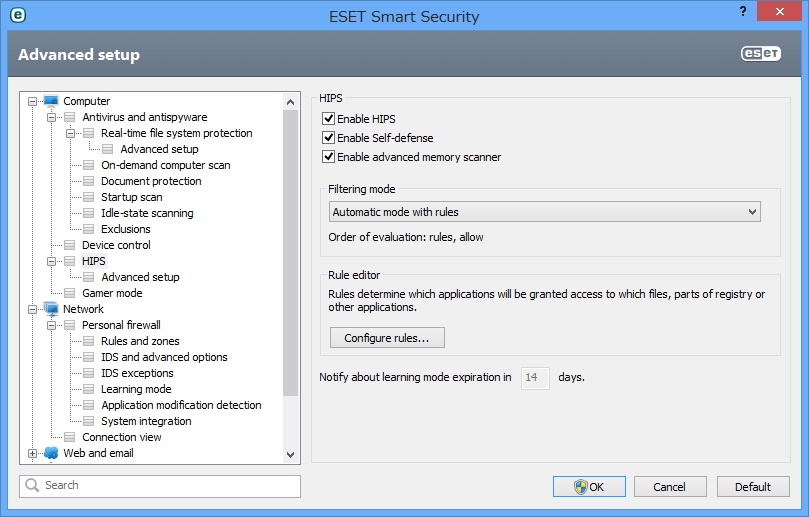Click the ESET brand logo in header
Screen dimensions: 809x517
(x=761, y=53)
